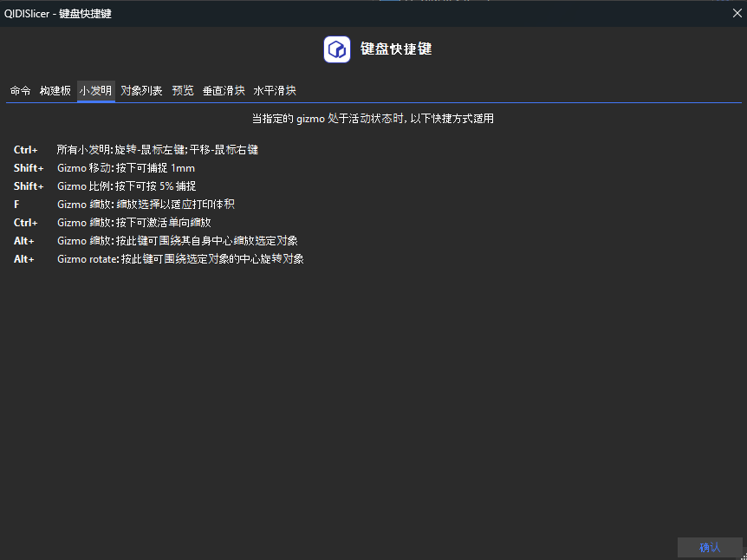The height and width of the screenshot is (560, 747).
Task: Click the 确认 button
Action: click(x=710, y=547)
